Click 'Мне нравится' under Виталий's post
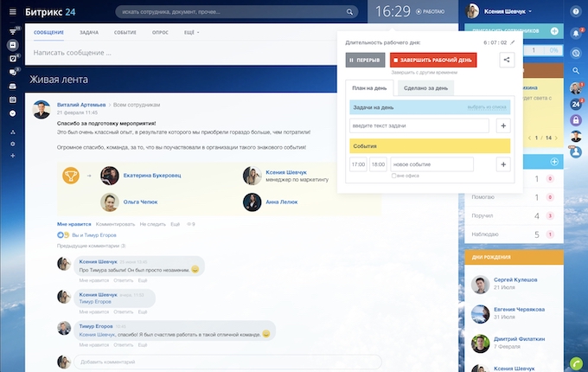 [x=72, y=224]
